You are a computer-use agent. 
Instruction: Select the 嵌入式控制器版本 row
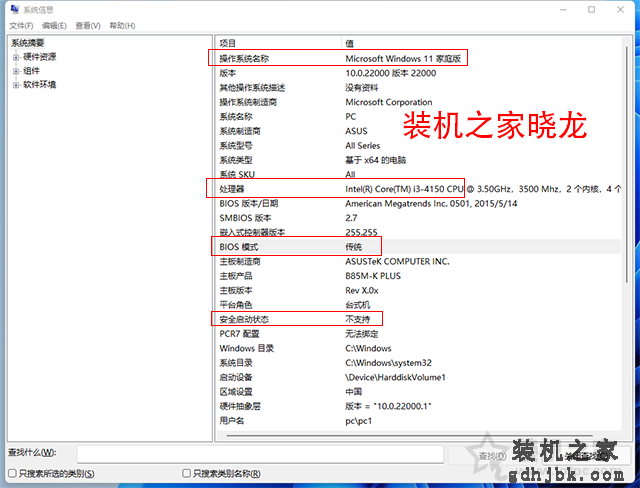coord(418,232)
